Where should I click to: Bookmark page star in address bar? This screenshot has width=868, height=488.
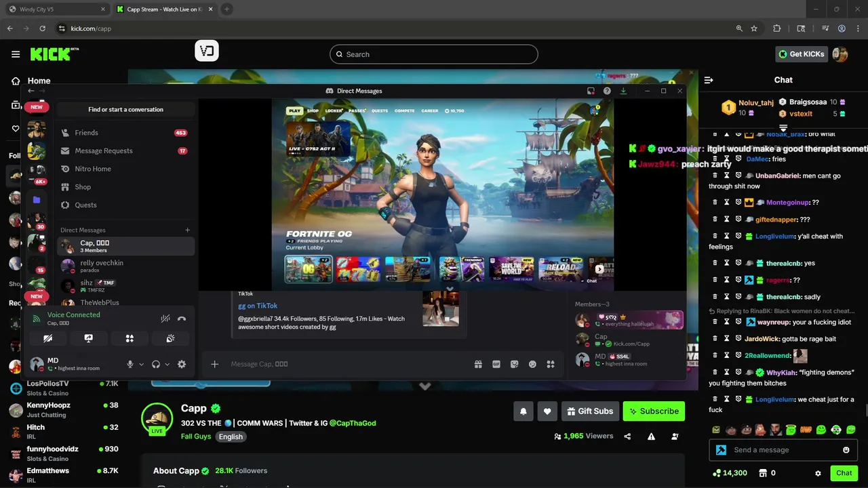coord(754,28)
